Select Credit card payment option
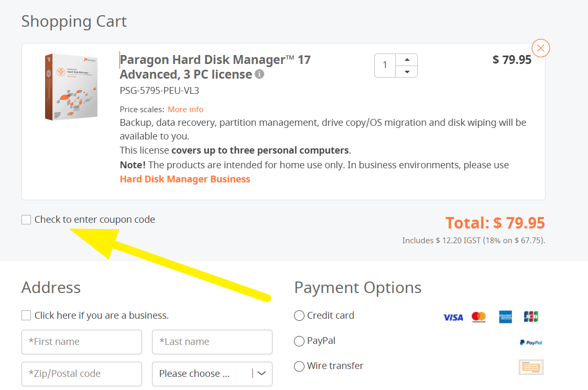Image resolution: width=588 pixels, height=390 pixels. (299, 316)
